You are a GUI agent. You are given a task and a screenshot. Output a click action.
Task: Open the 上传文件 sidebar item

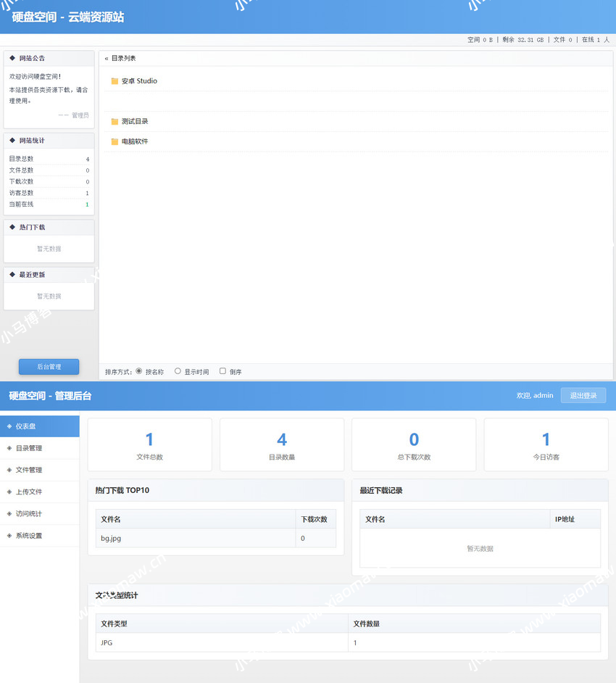tap(29, 492)
